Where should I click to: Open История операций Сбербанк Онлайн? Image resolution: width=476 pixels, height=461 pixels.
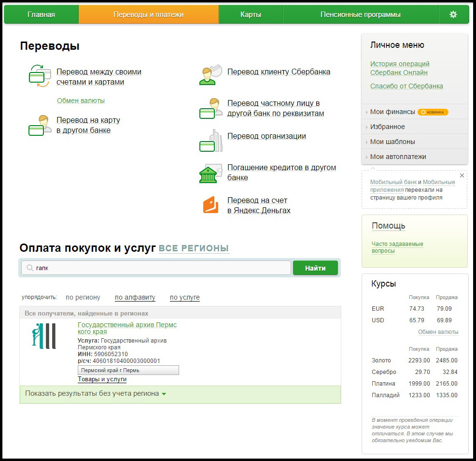point(400,68)
